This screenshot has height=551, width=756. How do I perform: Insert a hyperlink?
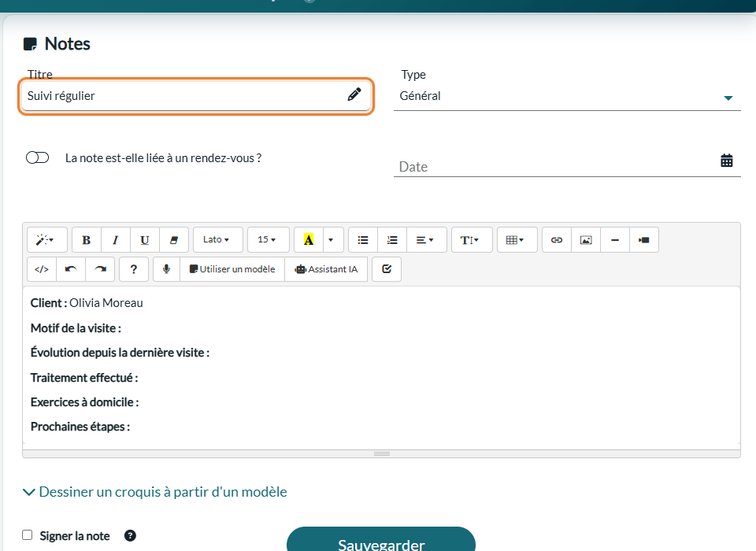point(557,240)
